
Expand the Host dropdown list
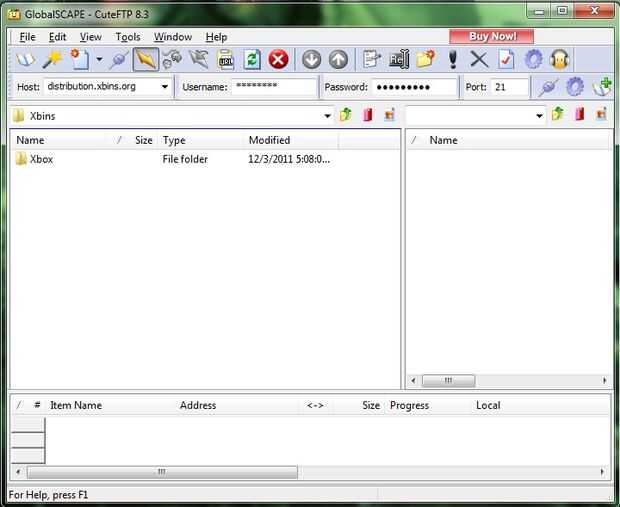tap(165, 87)
